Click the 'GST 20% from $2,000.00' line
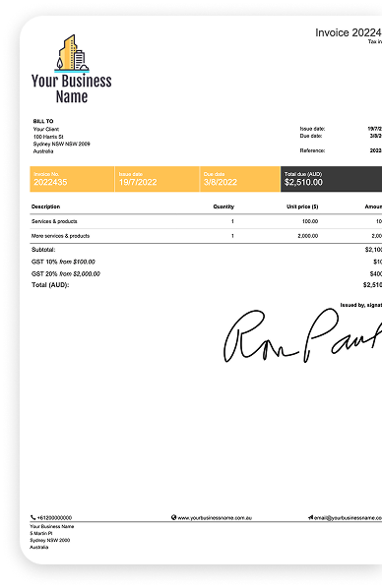382x588 pixels. click(x=66, y=273)
